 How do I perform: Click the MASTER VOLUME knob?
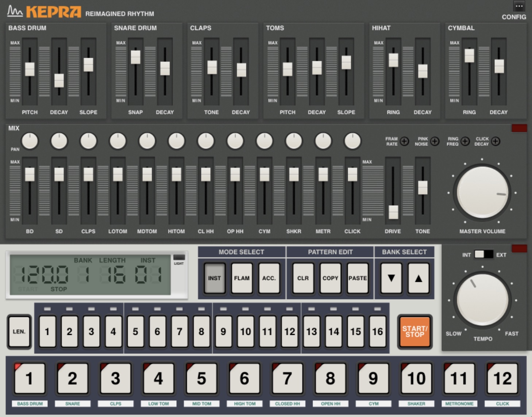tap(482, 192)
